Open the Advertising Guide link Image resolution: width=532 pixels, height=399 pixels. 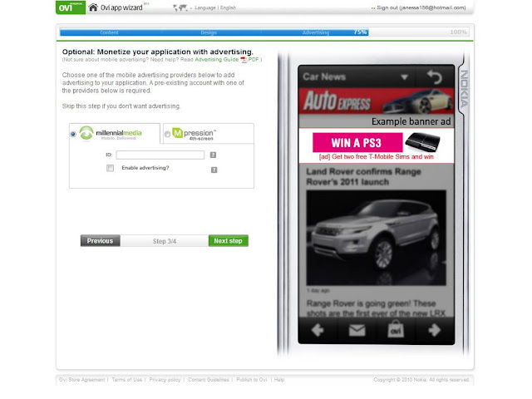tap(216, 59)
